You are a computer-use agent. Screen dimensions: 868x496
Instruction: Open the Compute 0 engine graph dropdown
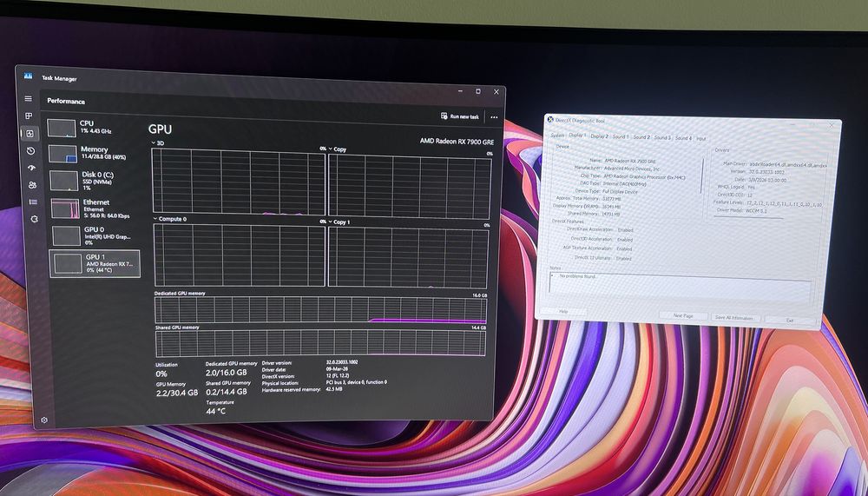(169, 219)
